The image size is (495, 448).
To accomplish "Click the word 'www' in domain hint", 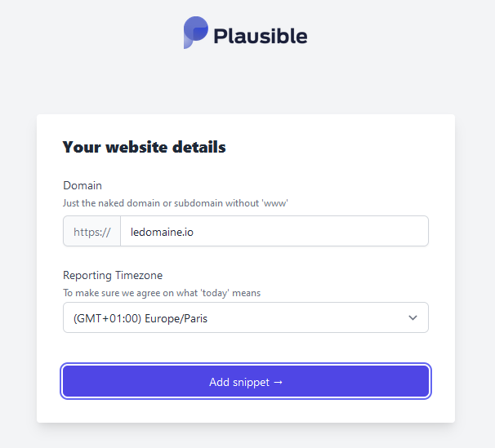I will pos(276,202).
